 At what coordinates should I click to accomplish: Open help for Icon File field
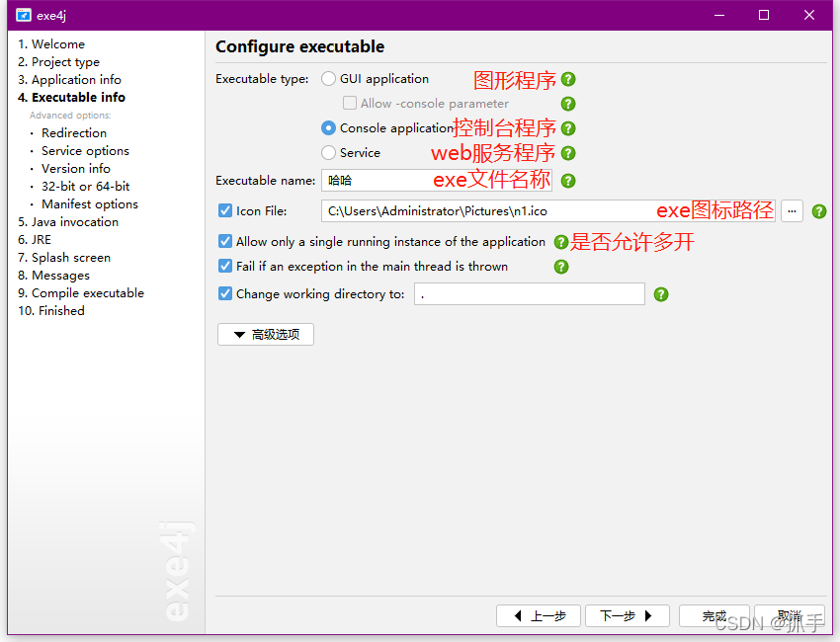tap(819, 211)
